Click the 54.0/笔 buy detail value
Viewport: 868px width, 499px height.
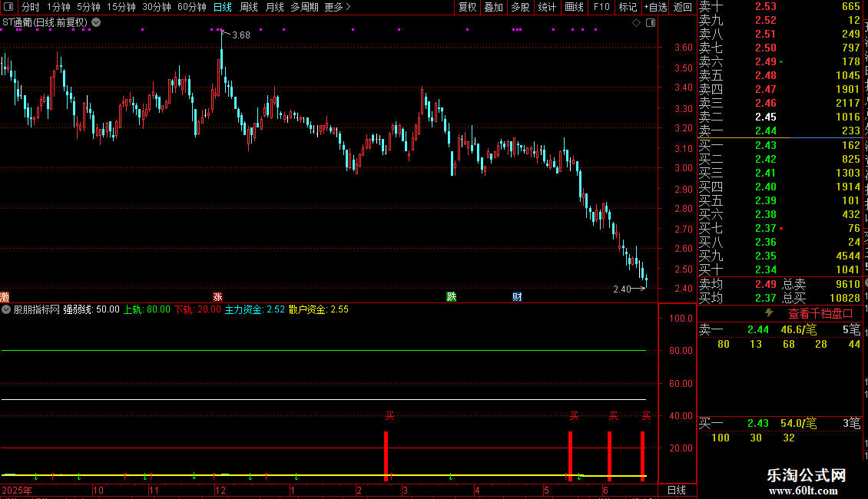point(798,423)
